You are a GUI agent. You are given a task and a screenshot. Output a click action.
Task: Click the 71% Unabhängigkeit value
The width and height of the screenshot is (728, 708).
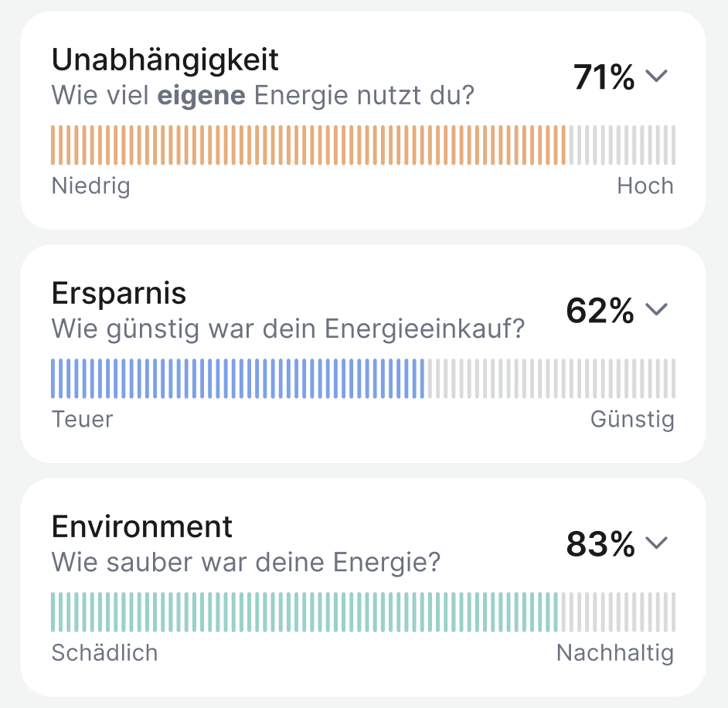click(603, 75)
